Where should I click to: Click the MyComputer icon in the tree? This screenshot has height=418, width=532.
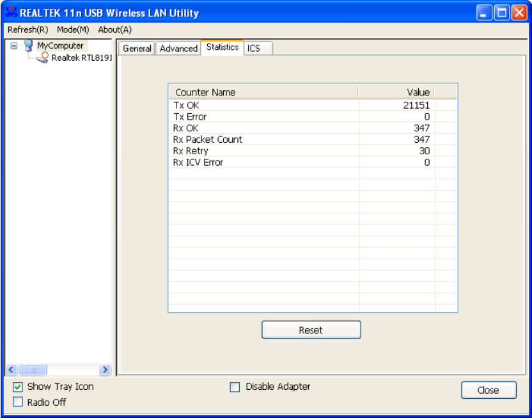click(x=29, y=45)
